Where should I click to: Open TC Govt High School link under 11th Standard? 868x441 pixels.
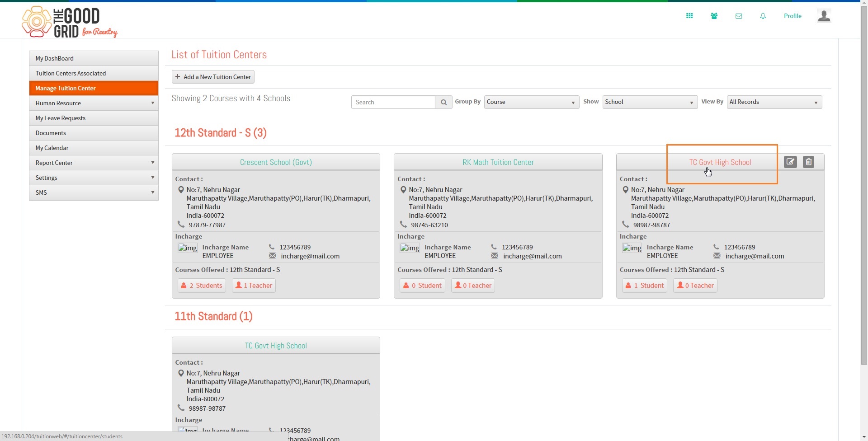point(276,346)
